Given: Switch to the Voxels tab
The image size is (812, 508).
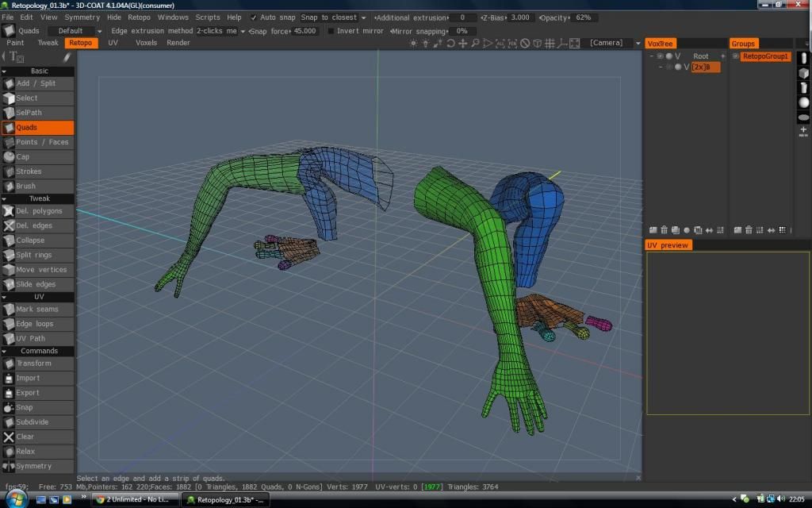Looking at the screenshot, I should [146, 43].
